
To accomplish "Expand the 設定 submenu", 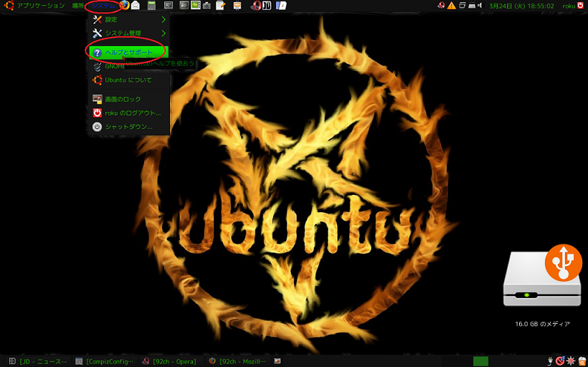I will pos(128,19).
